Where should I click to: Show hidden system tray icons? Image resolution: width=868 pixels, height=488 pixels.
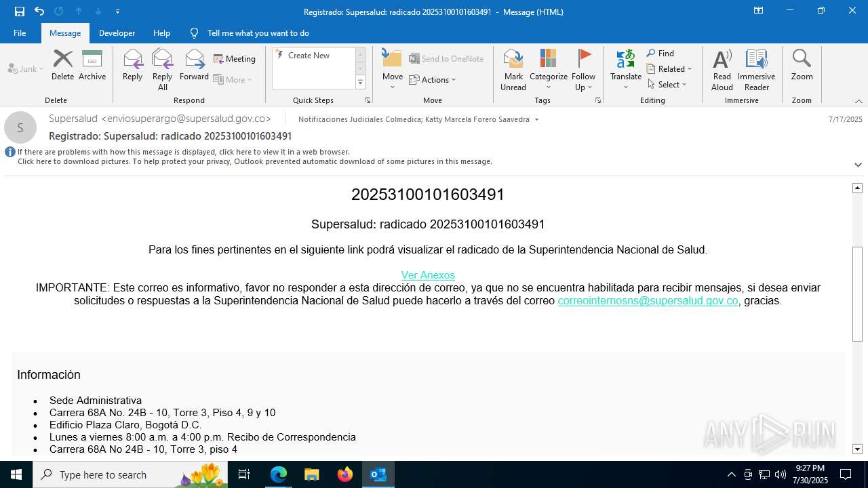tap(731, 474)
